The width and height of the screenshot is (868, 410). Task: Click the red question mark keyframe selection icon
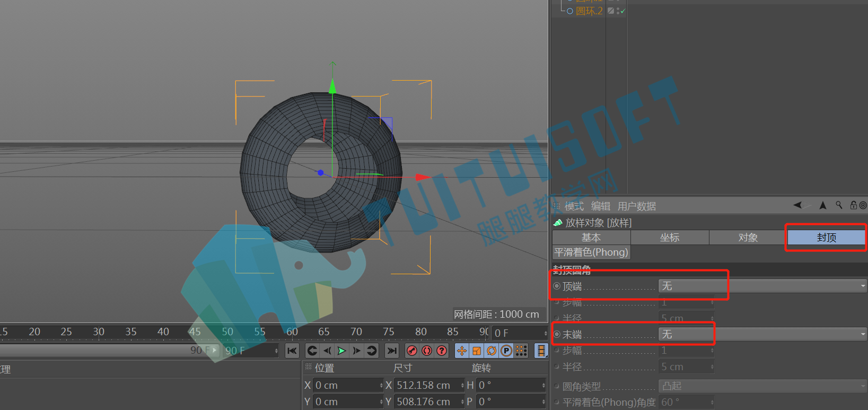pos(442,351)
